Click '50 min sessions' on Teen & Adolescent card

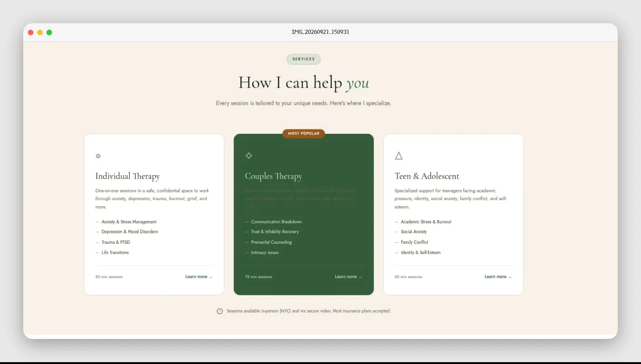pyautogui.click(x=408, y=277)
